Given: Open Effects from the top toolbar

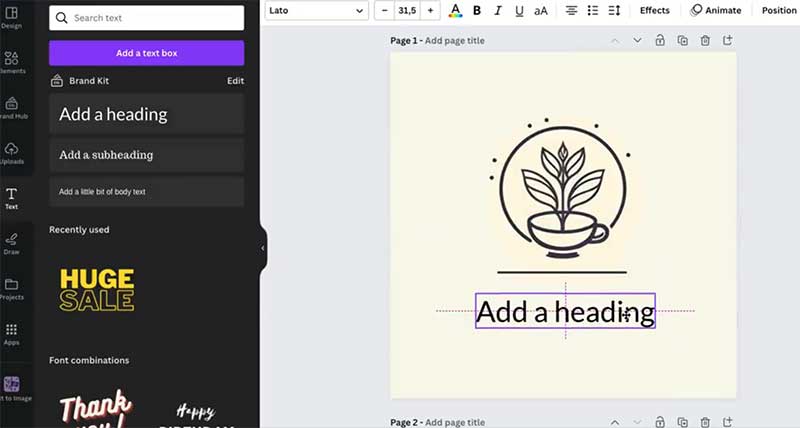Looking at the screenshot, I should 654,11.
